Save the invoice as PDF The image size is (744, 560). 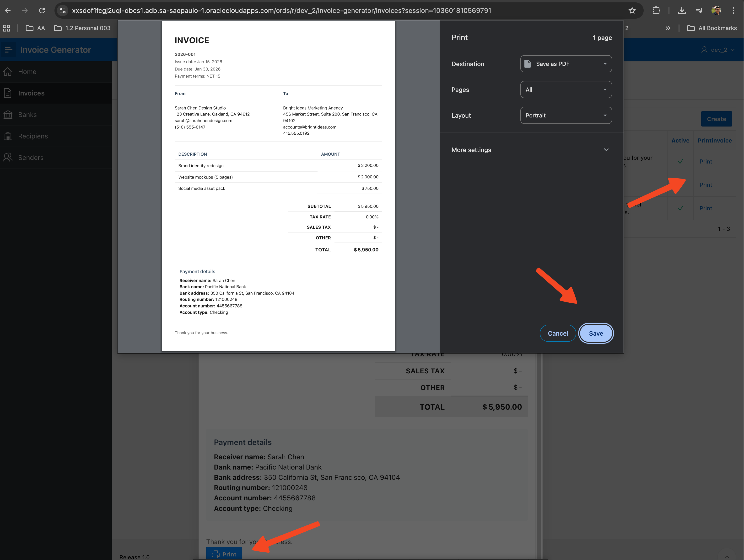tap(596, 333)
